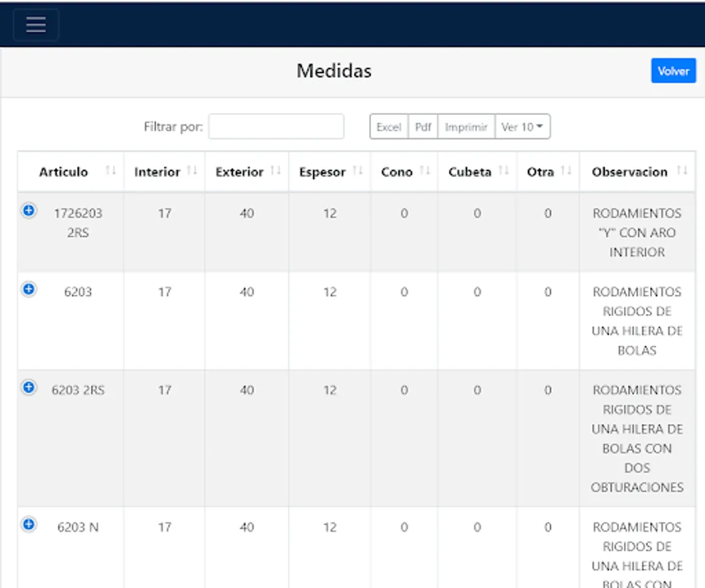
Task: Click observation ending in DOS OBTURACIONES
Action: coord(637,438)
